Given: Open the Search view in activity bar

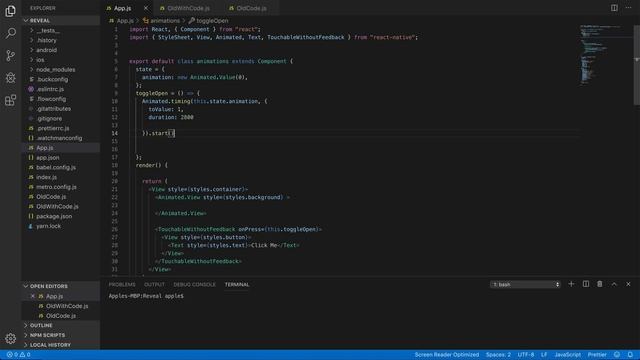Looking at the screenshot, I should (x=11, y=33).
